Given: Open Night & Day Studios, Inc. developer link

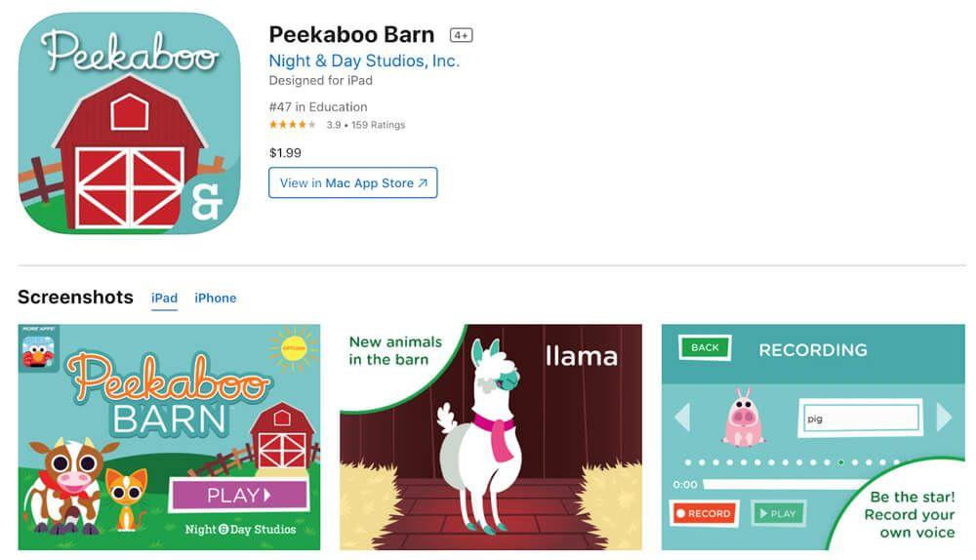Looking at the screenshot, I should [364, 61].
